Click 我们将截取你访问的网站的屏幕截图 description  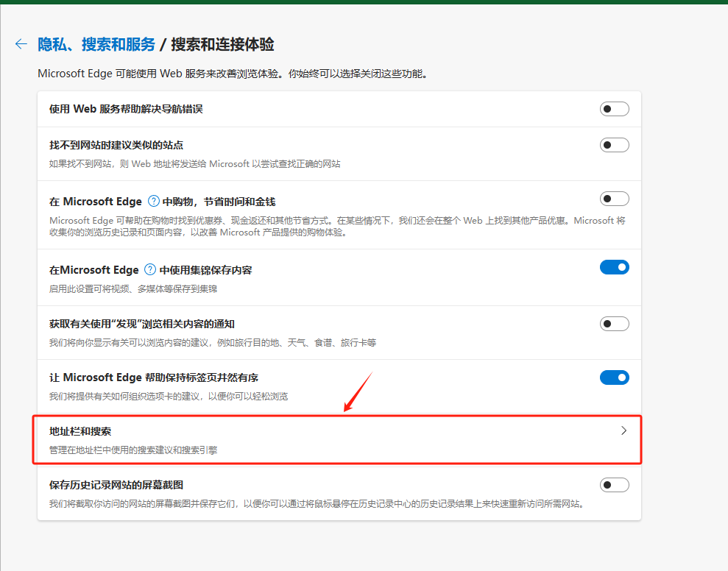[317, 504]
